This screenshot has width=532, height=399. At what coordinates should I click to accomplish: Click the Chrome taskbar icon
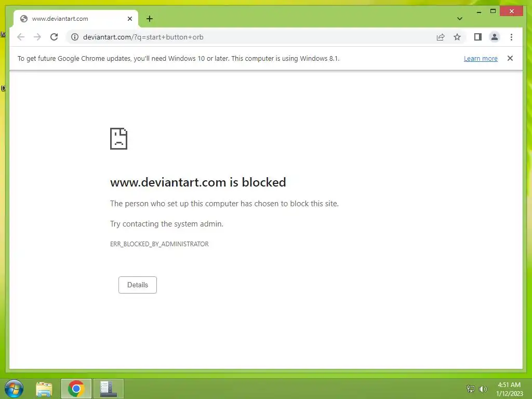tap(76, 389)
